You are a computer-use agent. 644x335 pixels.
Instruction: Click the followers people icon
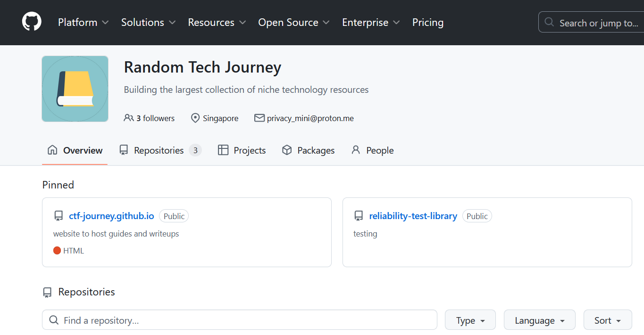tap(128, 118)
